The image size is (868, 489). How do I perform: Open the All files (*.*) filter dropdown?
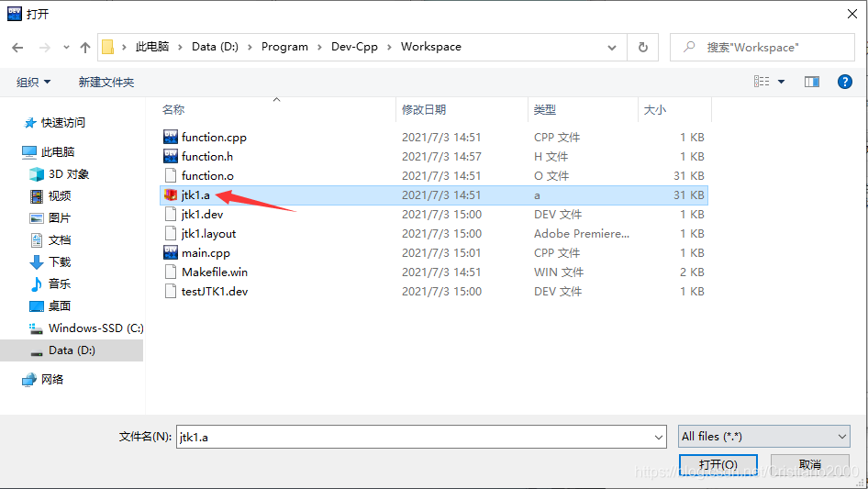764,437
